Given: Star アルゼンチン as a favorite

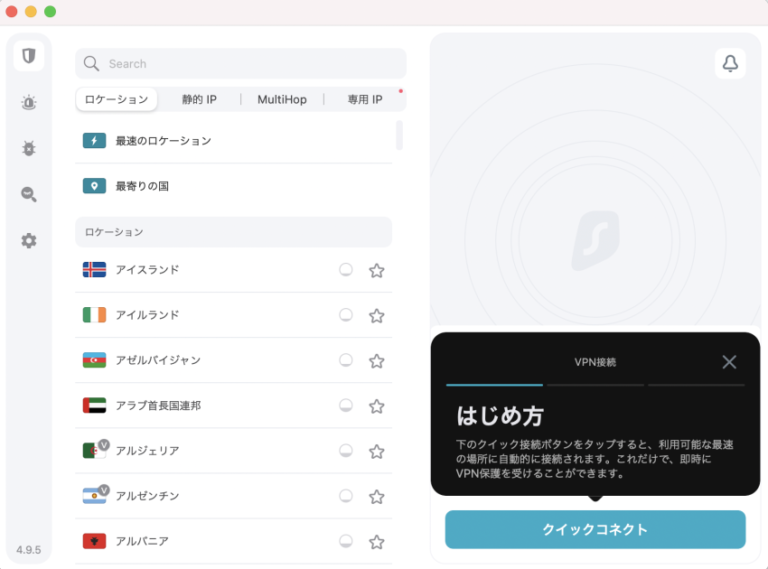Looking at the screenshot, I should (376, 497).
